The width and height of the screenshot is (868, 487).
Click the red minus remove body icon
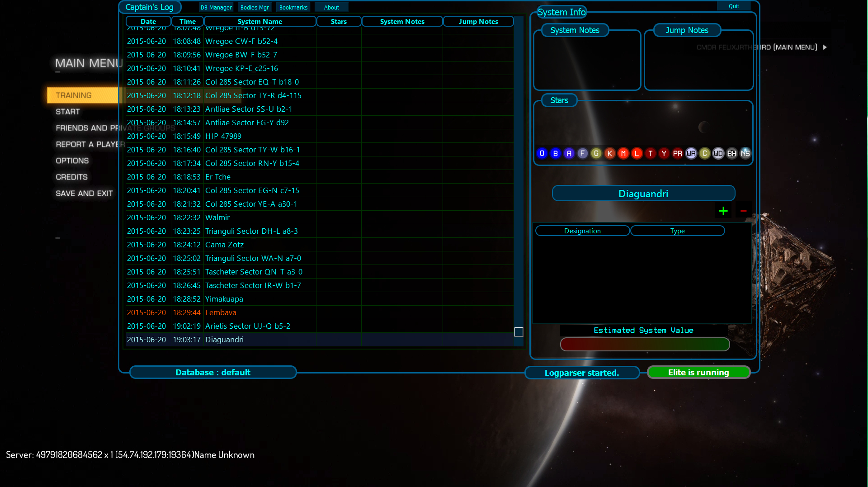pyautogui.click(x=743, y=211)
